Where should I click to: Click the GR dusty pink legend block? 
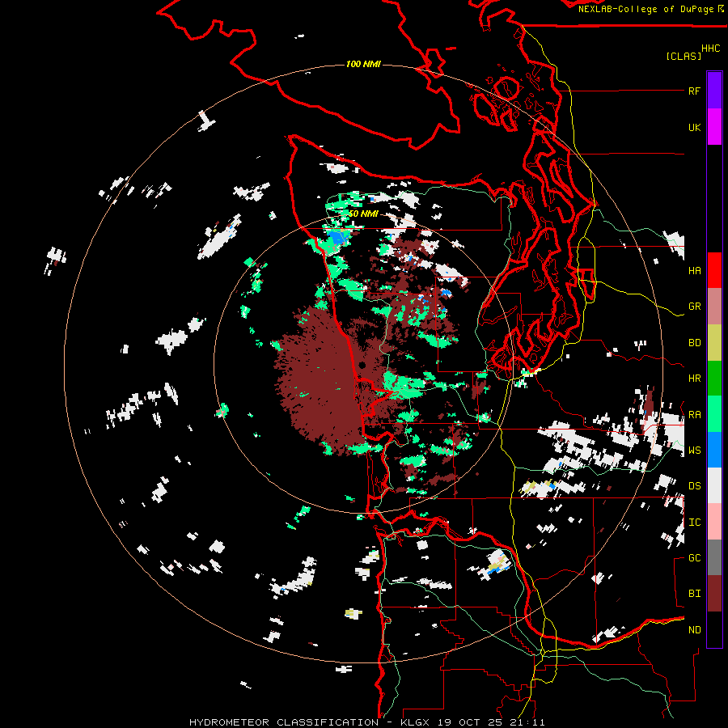[714, 307]
